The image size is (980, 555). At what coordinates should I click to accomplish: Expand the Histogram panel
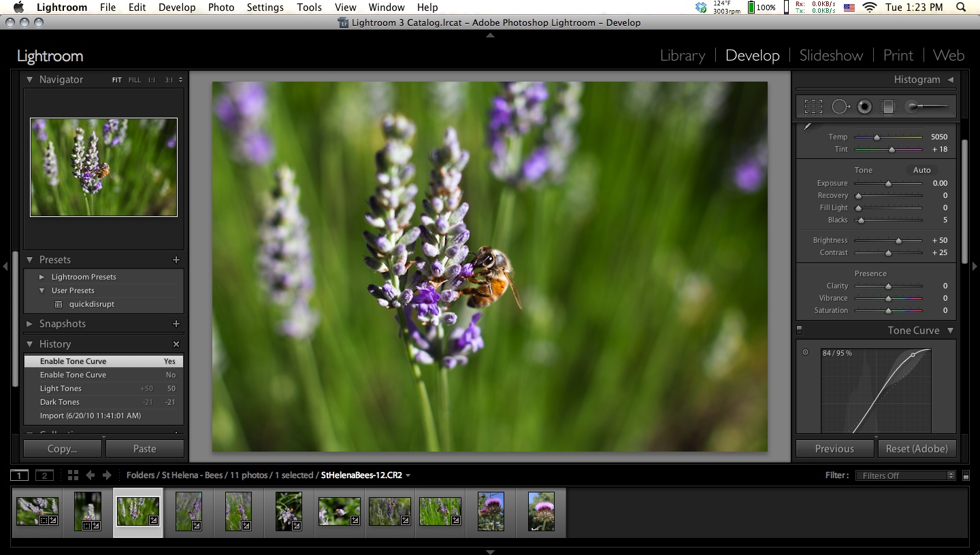click(x=951, y=80)
